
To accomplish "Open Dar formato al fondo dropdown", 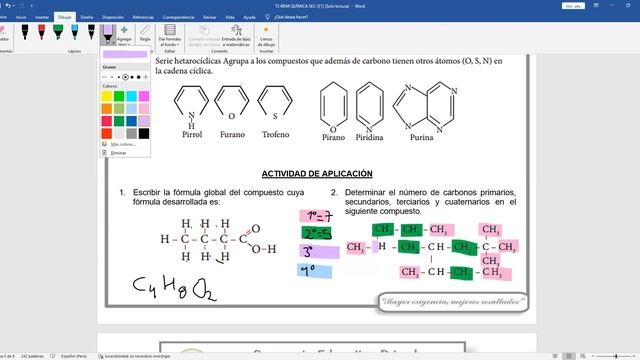I will [170, 36].
